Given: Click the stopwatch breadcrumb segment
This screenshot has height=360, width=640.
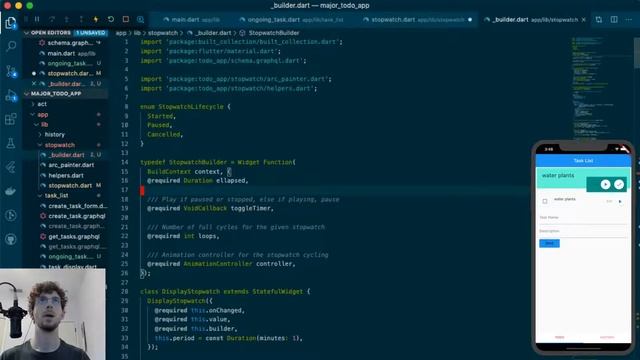Looking at the screenshot, I should (x=162, y=33).
